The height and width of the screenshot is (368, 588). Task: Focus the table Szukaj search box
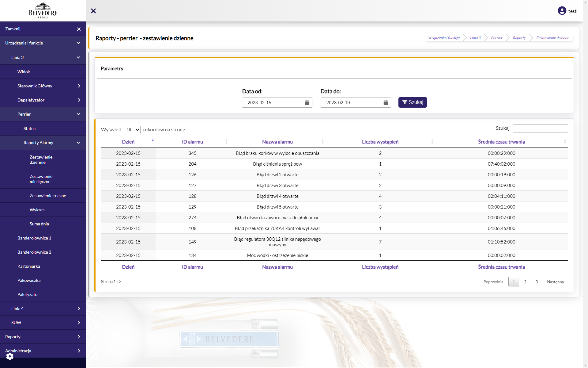point(540,128)
